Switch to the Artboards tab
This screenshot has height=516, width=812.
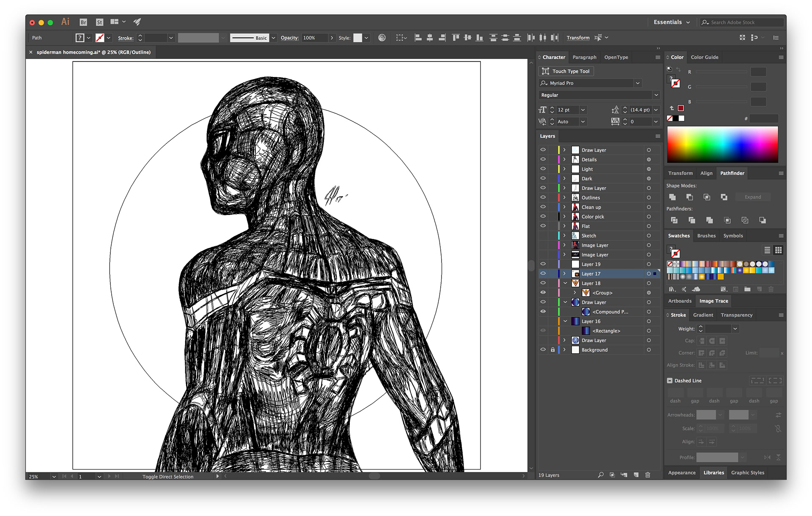(680, 301)
